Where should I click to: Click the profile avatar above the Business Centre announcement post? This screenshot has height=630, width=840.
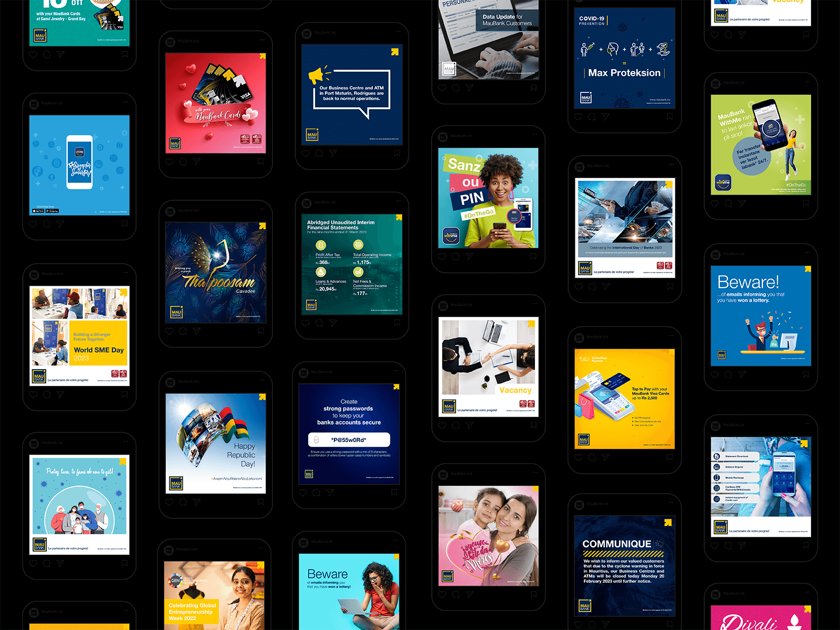pos(307,33)
